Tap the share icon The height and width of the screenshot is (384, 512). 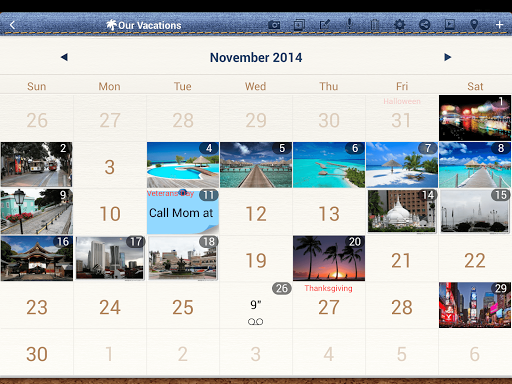coord(424,25)
